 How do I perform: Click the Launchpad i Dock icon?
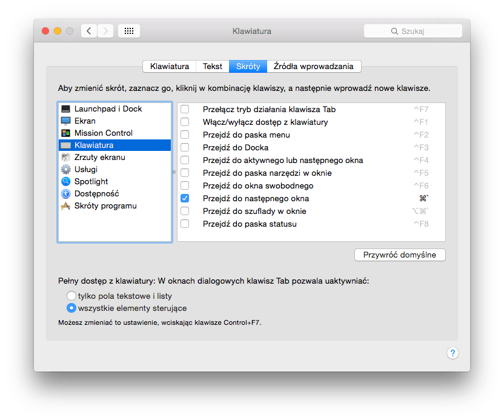coord(65,108)
